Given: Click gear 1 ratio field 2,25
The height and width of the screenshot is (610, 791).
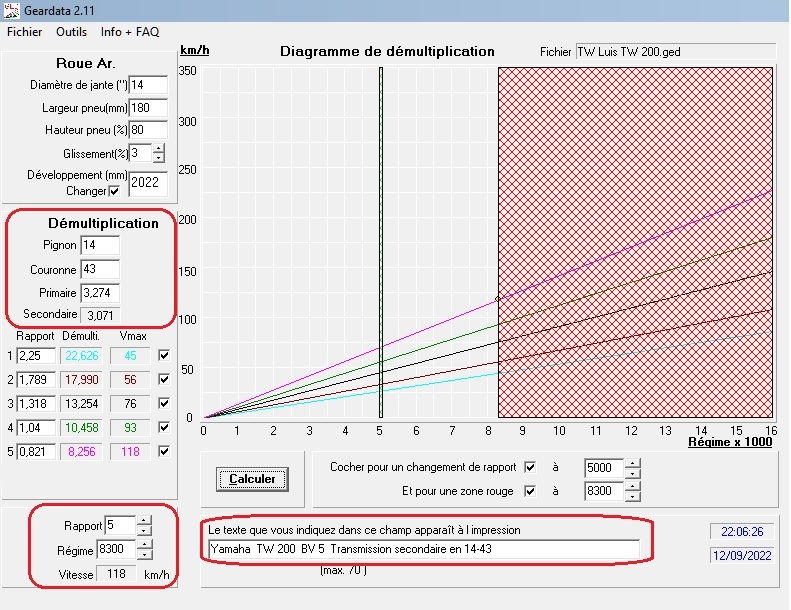Looking at the screenshot, I should point(36,356).
